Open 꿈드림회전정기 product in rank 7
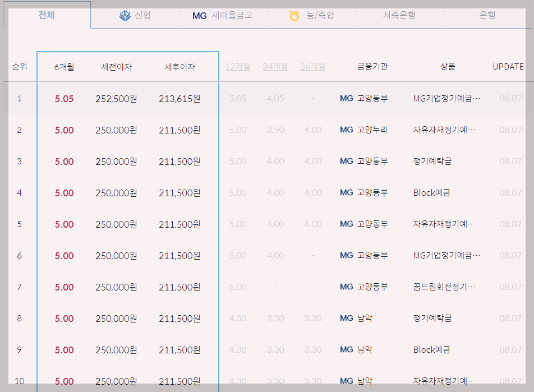 pos(444,287)
